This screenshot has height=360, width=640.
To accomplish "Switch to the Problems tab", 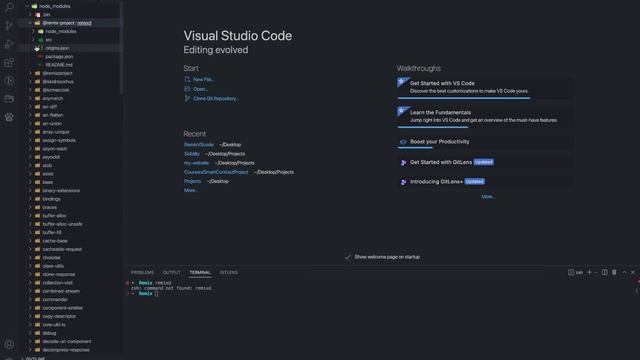I will 142,272.
